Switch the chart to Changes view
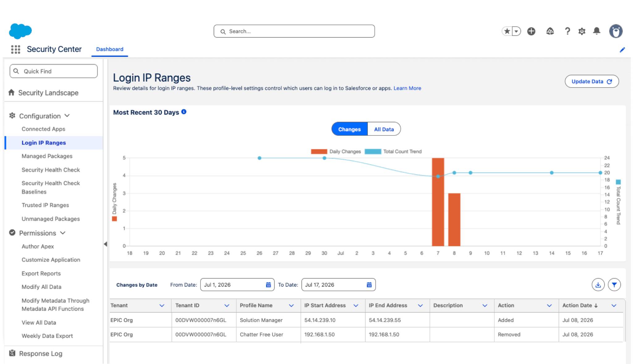The height and width of the screenshot is (364, 633). (x=349, y=129)
